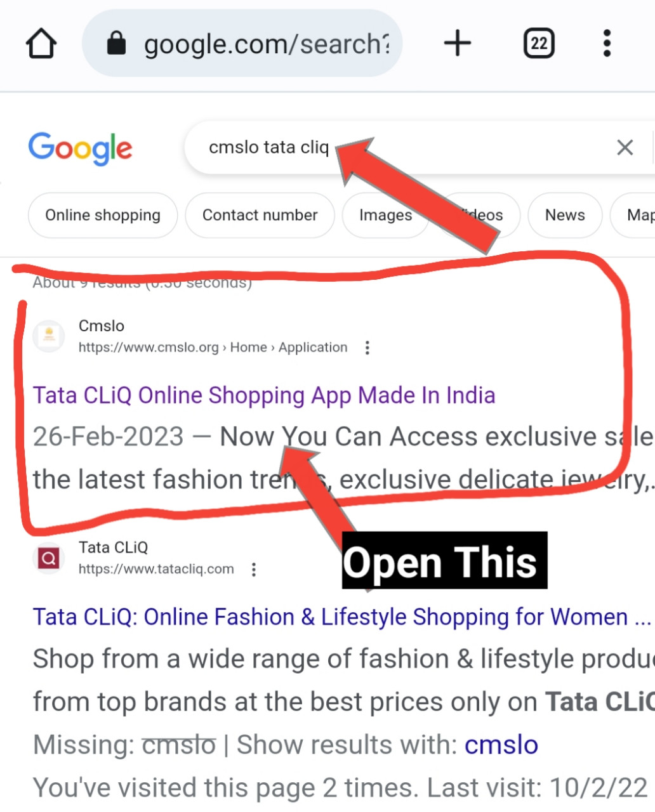
Task: Click the Cmslo site favicon
Action: (49, 336)
